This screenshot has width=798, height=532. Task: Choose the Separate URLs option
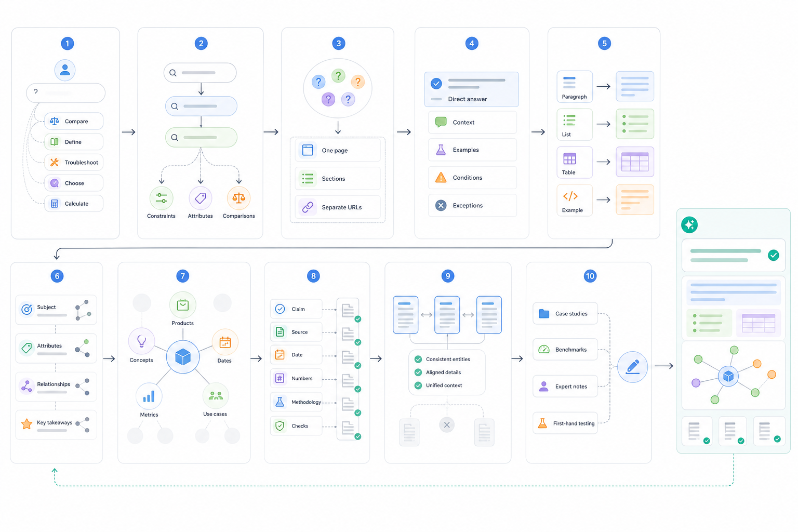338,207
